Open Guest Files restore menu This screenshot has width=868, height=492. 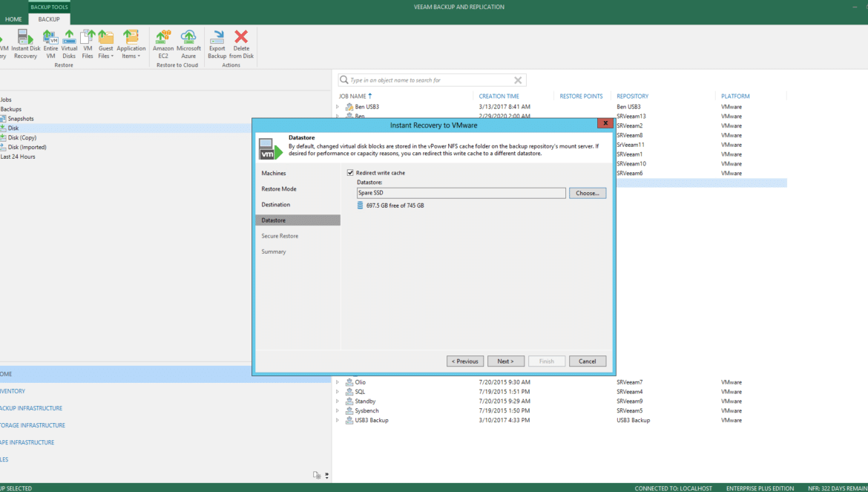pyautogui.click(x=106, y=45)
